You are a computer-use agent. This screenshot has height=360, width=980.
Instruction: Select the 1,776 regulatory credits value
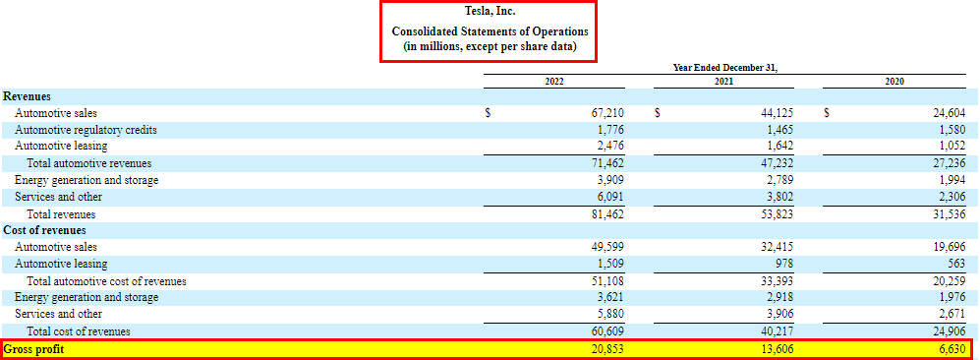tap(611, 130)
